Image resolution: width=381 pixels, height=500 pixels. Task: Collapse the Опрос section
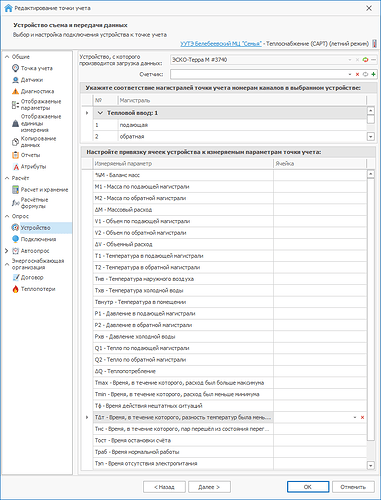(x=7, y=216)
